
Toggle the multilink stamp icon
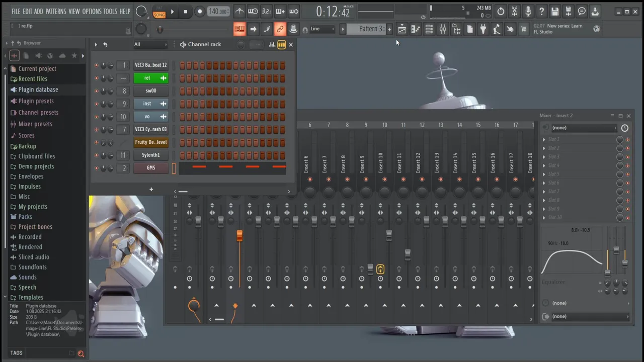click(x=293, y=29)
